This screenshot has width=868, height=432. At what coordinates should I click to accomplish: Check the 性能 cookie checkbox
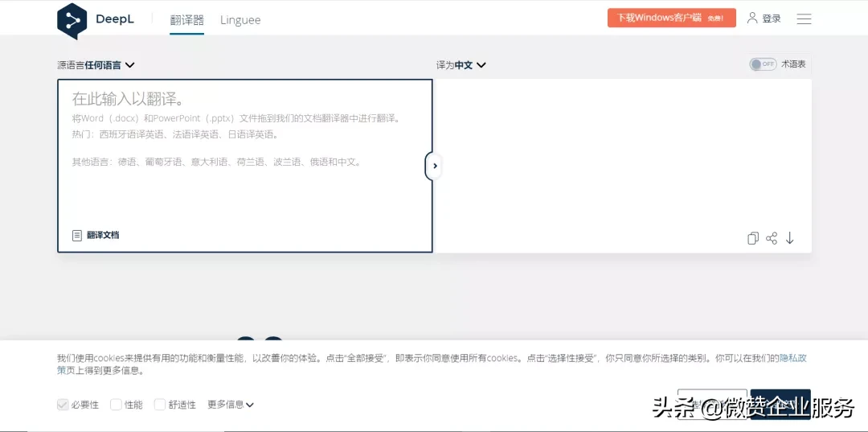pyautogui.click(x=116, y=405)
